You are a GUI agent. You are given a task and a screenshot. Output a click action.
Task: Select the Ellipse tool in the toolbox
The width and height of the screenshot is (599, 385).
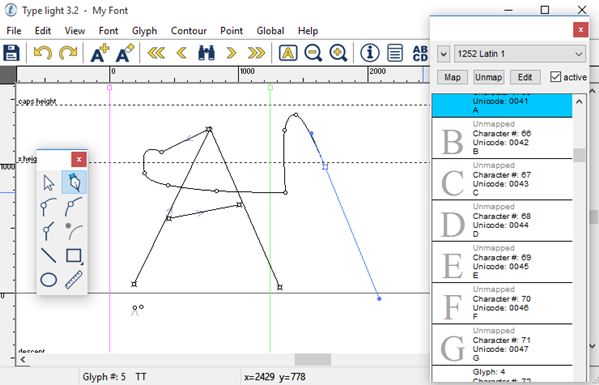pyautogui.click(x=49, y=280)
